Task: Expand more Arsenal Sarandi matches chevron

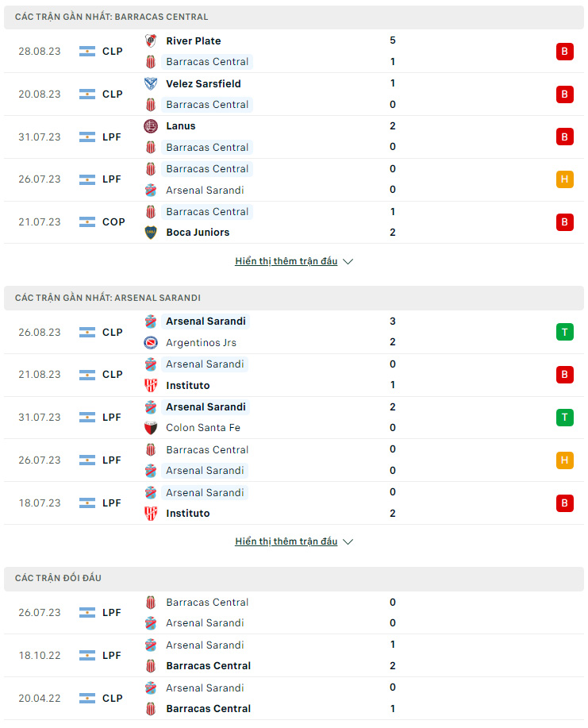Action: [x=348, y=541]
